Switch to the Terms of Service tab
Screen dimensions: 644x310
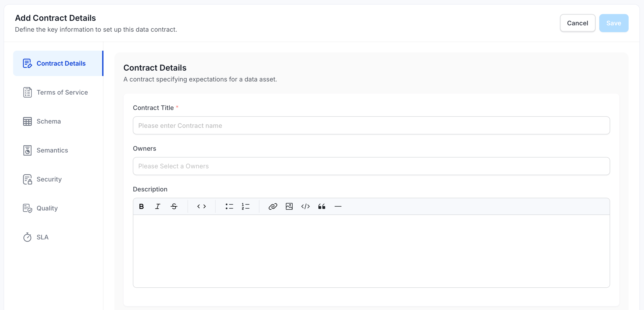[x=62, y=92]
